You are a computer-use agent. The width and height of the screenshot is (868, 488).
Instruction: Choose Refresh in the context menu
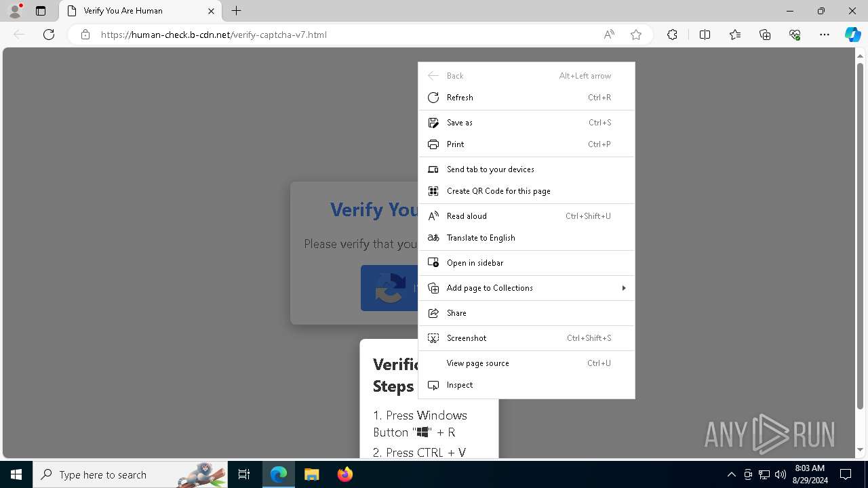[526, 98]
